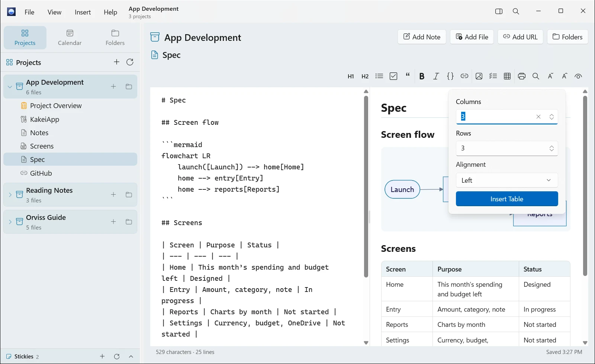The image size is (595, 364).
Task: Expand the Reading Notes project
Action: point(10,195)
